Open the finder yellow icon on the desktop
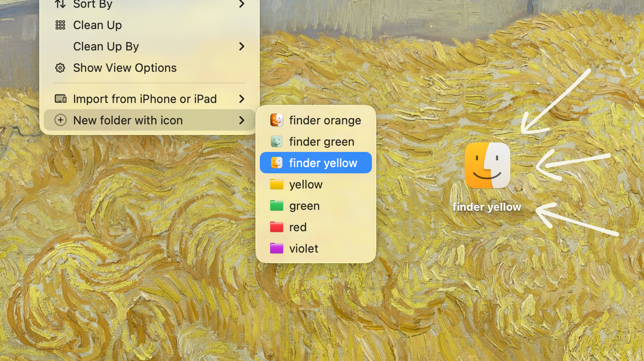 click(x=487, y=166)
